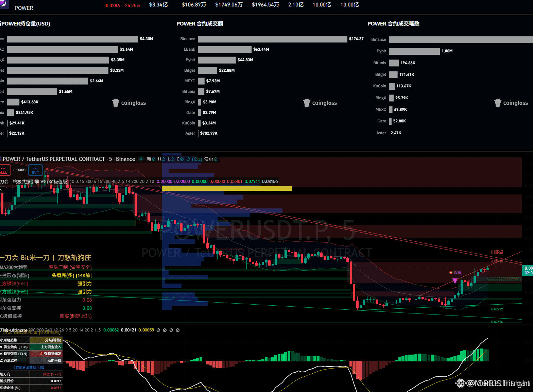Hit the blue BUY button
Viewport: 533px width, 392px height.
pos(35,170)
